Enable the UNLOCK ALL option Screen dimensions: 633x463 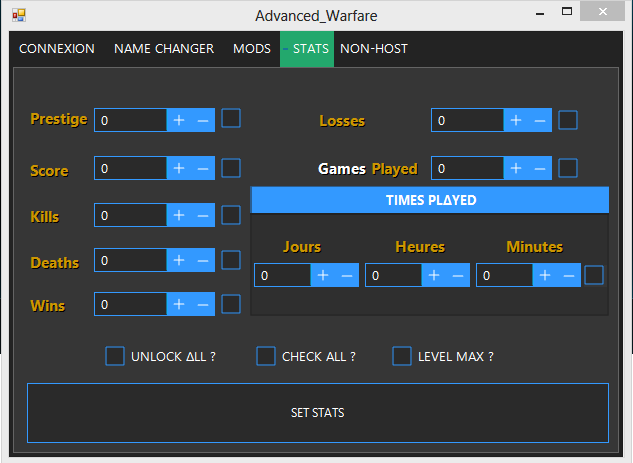(115, 356)
